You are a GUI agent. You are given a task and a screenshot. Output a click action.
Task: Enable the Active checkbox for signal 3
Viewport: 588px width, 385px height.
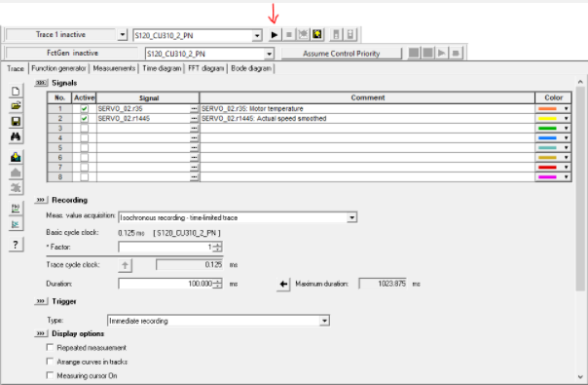pos(85,128)
